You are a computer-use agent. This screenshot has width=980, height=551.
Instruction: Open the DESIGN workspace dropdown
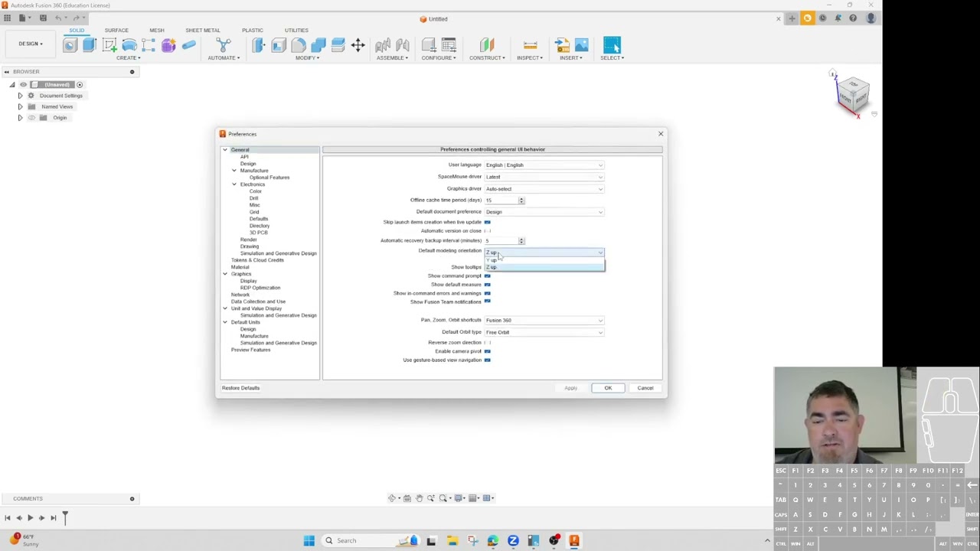[31, 44]
